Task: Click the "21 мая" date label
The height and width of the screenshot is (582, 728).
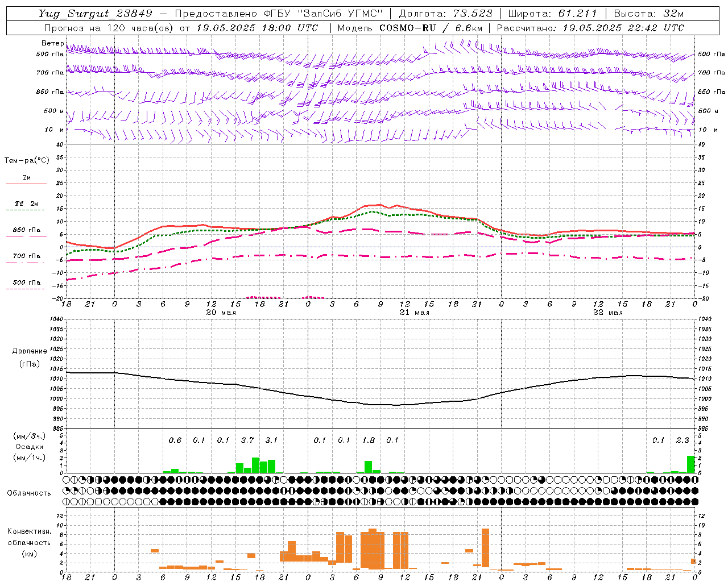Action: tap(414, 313)
